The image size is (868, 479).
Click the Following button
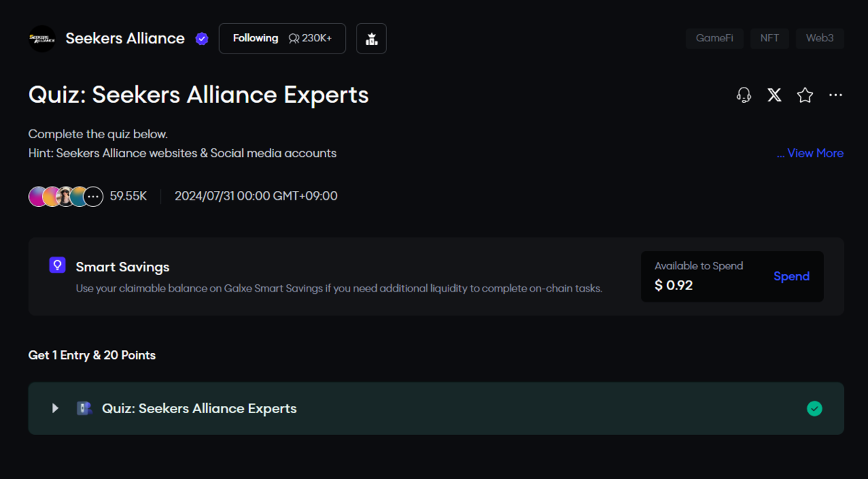282,38
